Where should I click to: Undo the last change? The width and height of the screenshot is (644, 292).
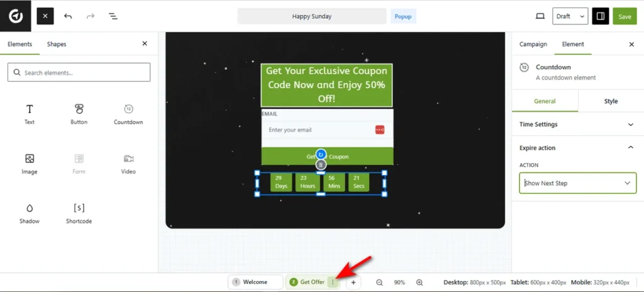[68, 16]
